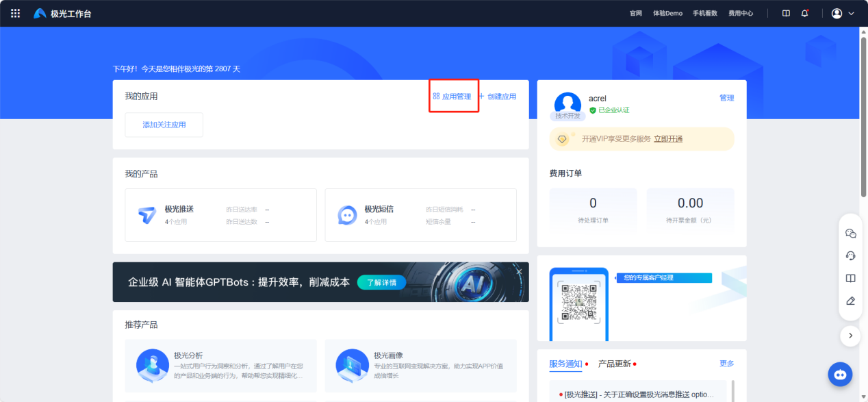Click the pencil feedback icon in floating sidebar
The height and width of the screenshot is (402, 868).
click(851, 301)
